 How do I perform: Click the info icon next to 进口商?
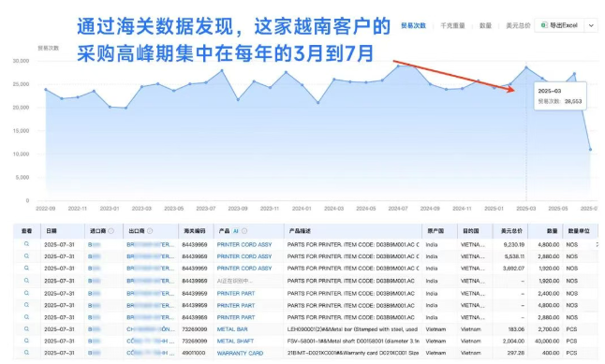111,231
